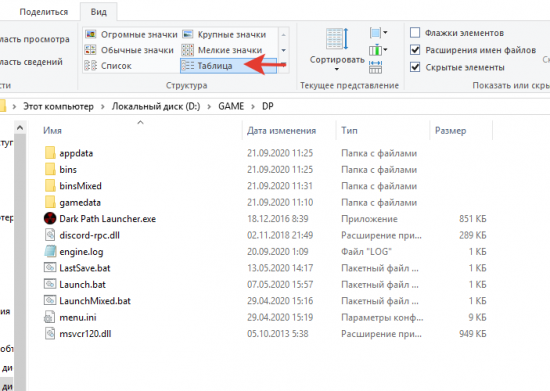Click Параметры конф... type cell
Screen dimensions: 550x391
(x=382, y=317)
